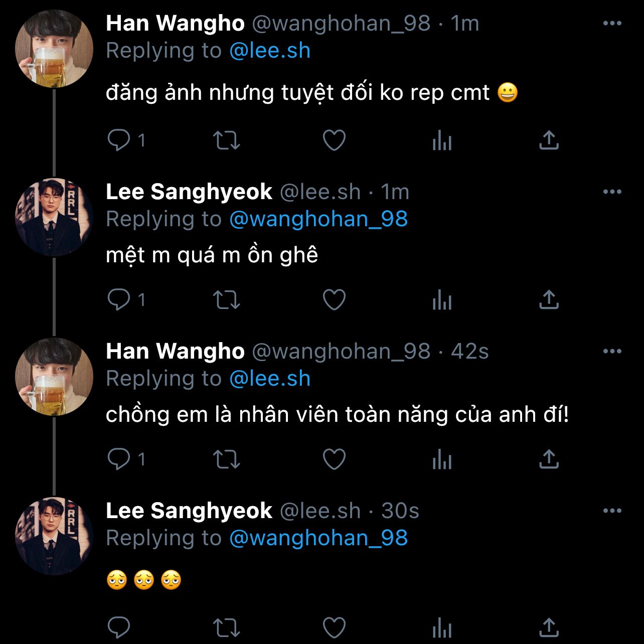View analytics for Lee Sanghyeok's first reply
The image size is (644, 644).
point(442,300)
